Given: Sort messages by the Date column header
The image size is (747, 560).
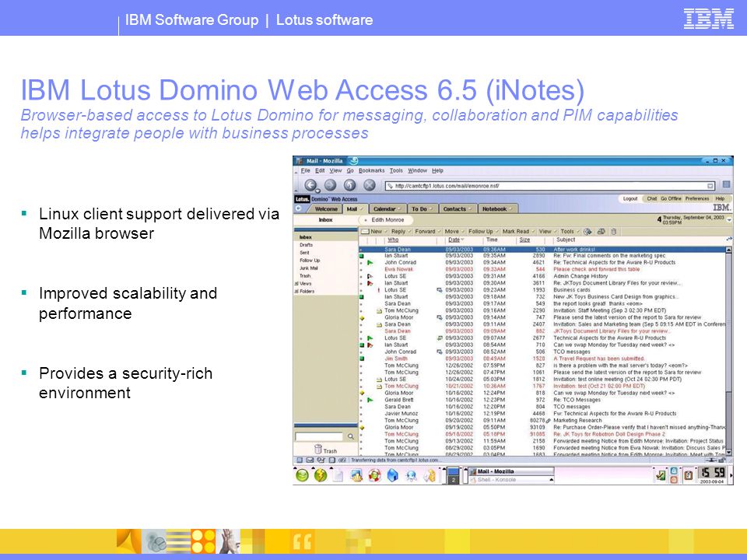Looking at the screenshot, I should click(x=454, y=240).
